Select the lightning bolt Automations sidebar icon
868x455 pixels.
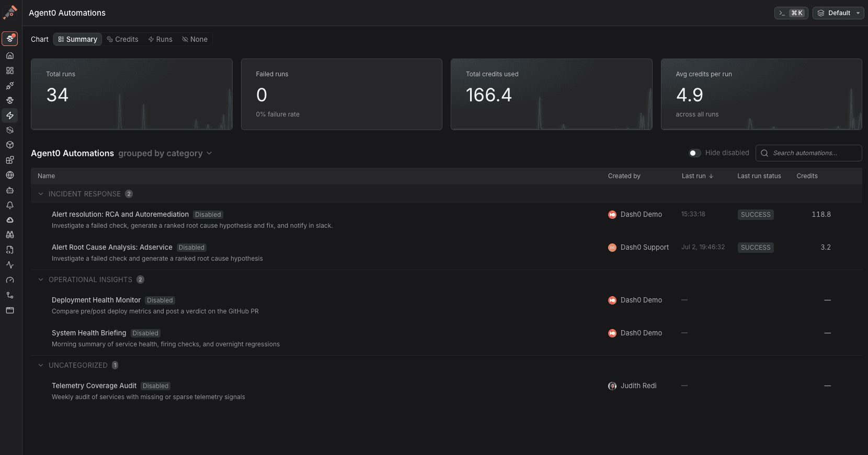(x=10, y=115)
